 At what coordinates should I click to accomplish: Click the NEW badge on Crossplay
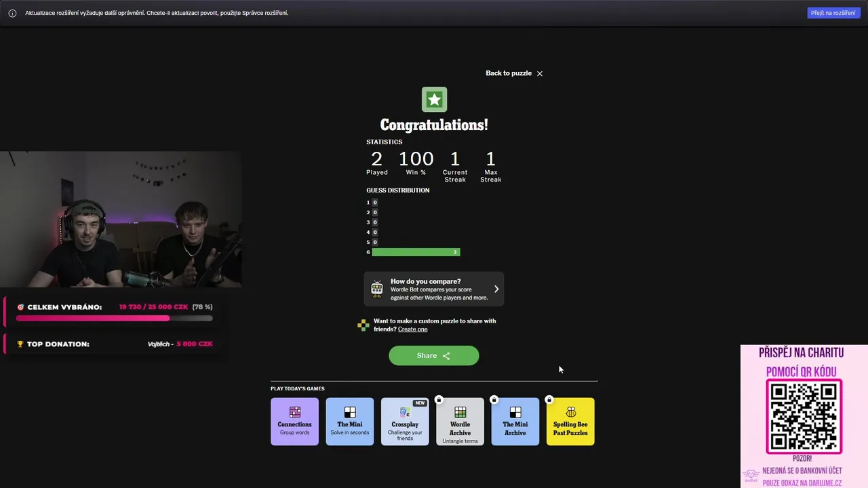[x=420, y=403]
